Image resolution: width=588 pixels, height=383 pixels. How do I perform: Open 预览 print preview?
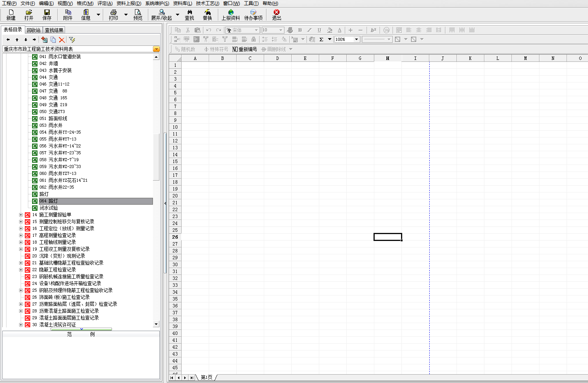tap(138, 15)
